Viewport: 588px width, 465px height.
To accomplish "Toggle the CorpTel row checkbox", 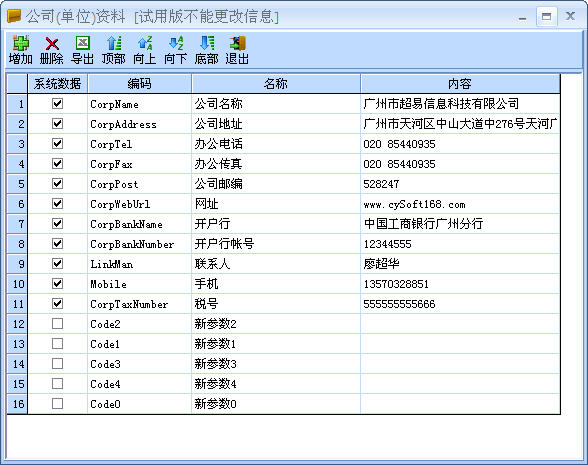I will 57,144.
